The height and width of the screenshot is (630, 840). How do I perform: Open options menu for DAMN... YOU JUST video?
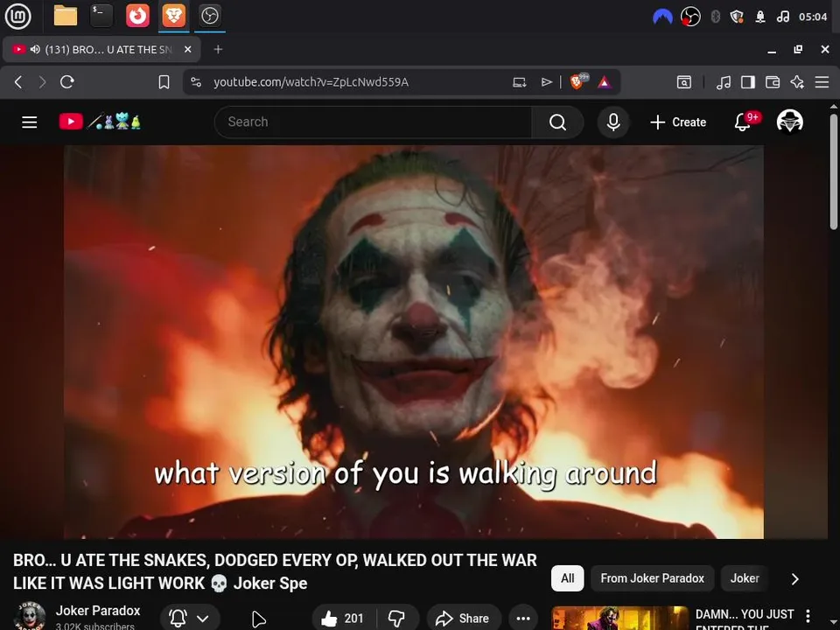tap(808, 615)
